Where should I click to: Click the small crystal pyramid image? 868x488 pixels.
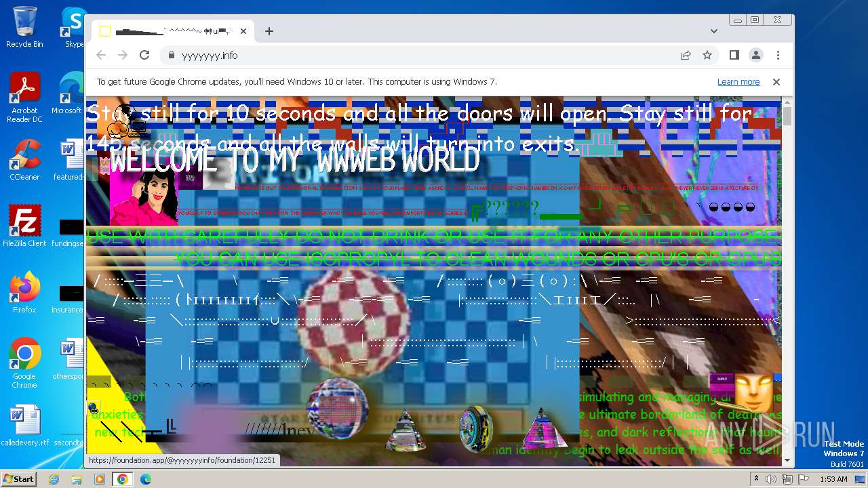[406, 430]
